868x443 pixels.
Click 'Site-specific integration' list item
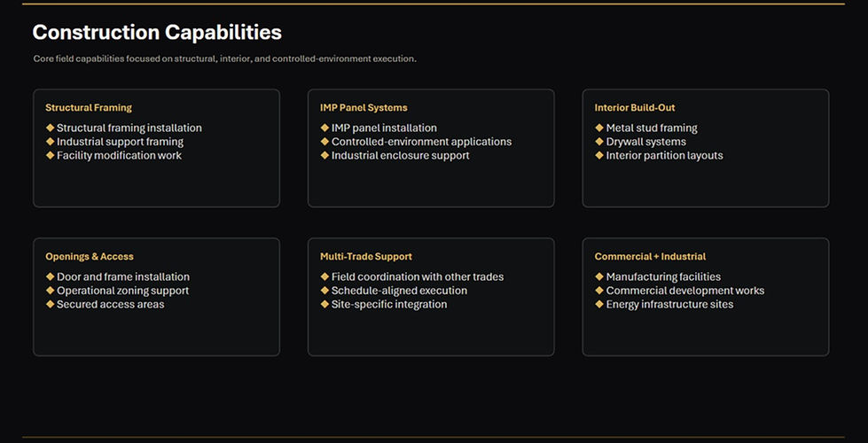point(389,304)
